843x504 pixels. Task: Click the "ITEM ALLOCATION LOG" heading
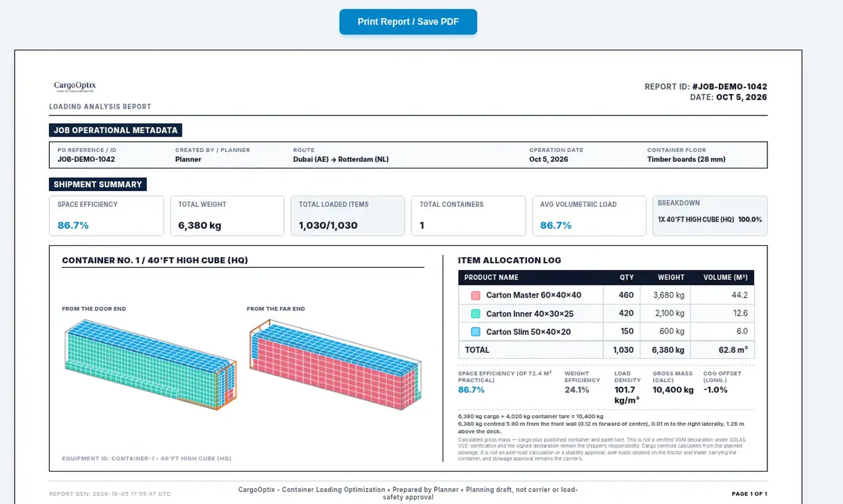click(510, 261)
